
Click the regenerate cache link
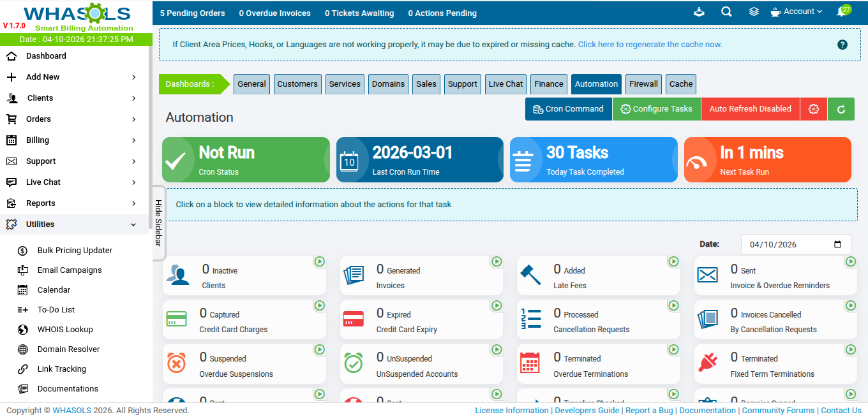point(650,45)
